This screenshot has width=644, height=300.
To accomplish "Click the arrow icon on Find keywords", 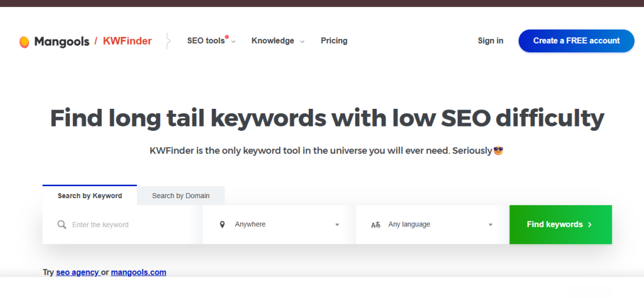I will [x=590, y=225].
